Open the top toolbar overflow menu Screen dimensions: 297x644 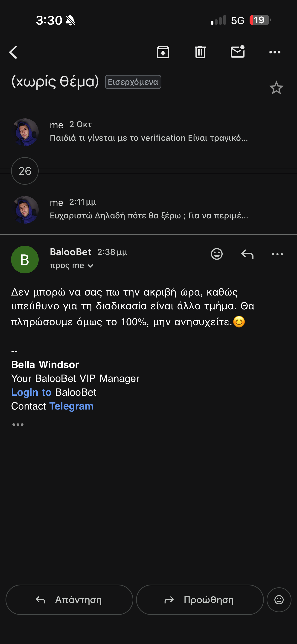coord(275,52)
